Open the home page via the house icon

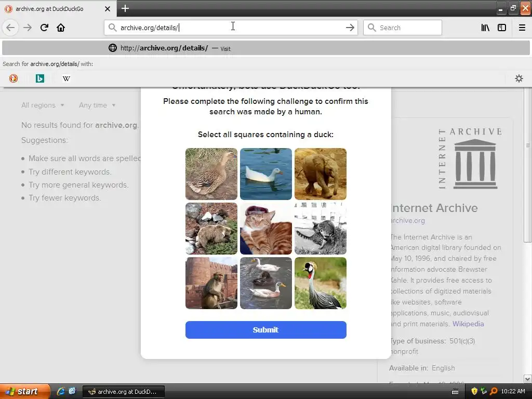(x=61, y=28)
